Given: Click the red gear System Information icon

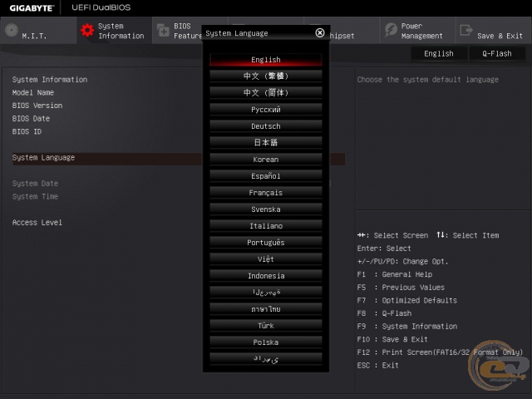Looking at the screenshot, I should pos(87,30).
